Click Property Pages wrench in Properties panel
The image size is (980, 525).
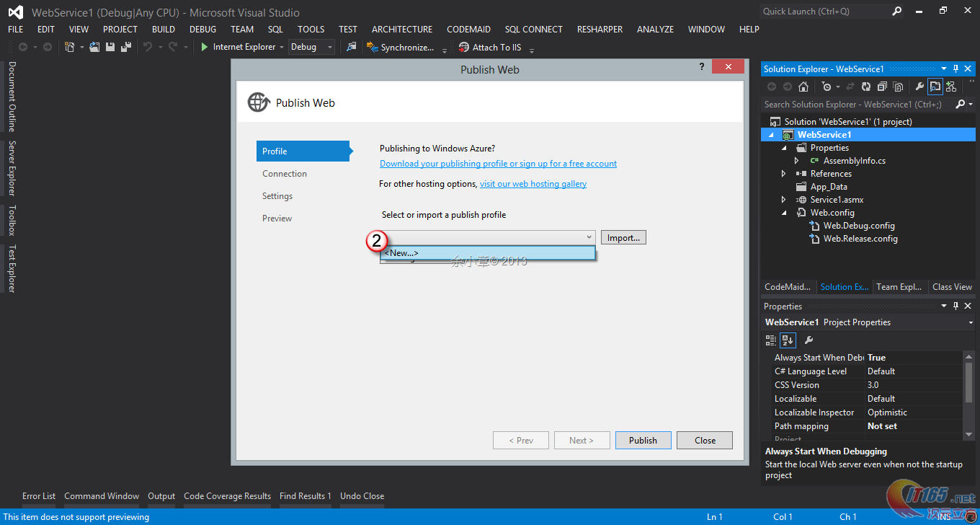(x=808, y=340)
